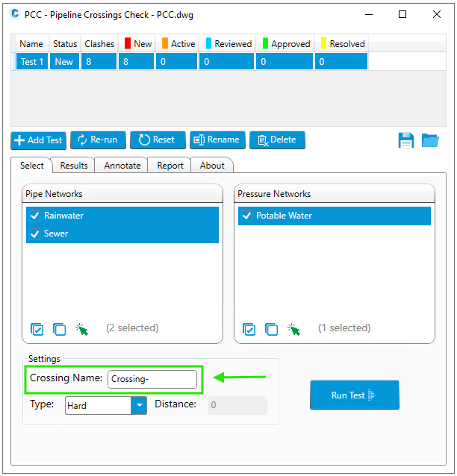Uncheck the Rainwater pipe network

pos(34,216)
